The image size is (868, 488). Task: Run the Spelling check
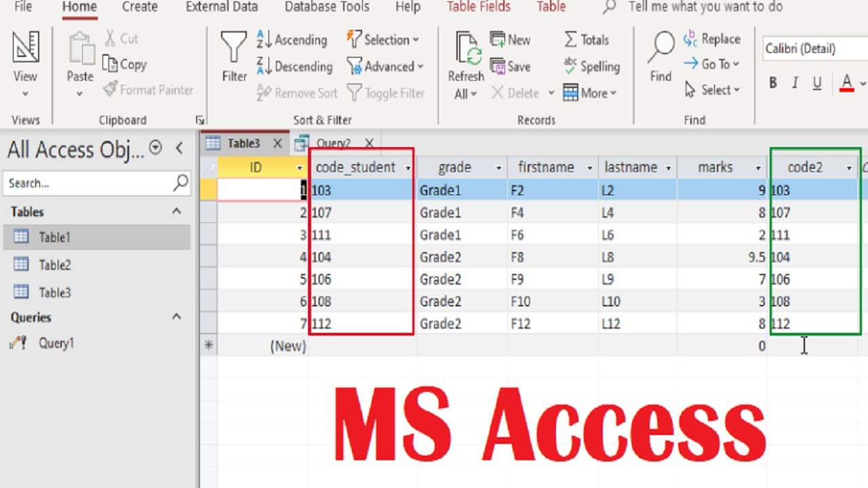591,66
